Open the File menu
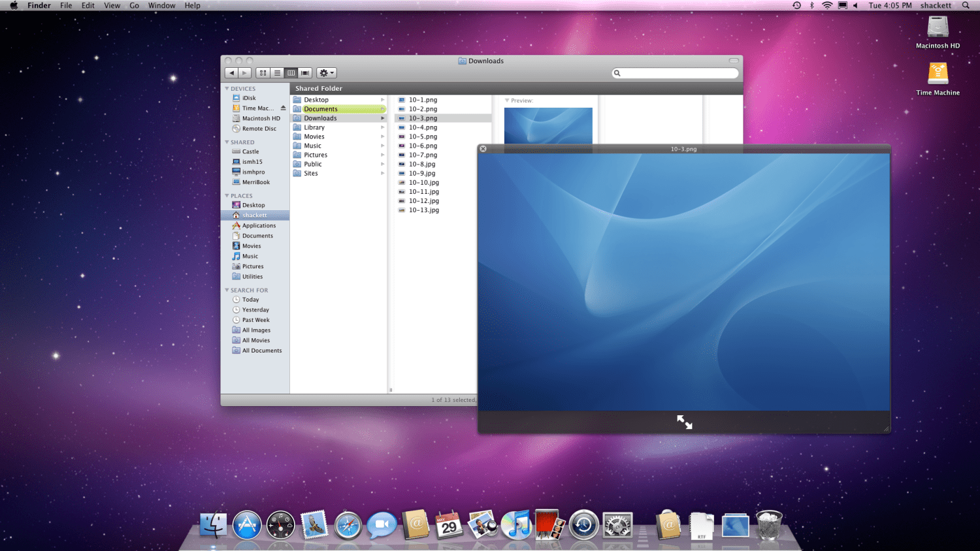980x551 pixels. (66, 5)
